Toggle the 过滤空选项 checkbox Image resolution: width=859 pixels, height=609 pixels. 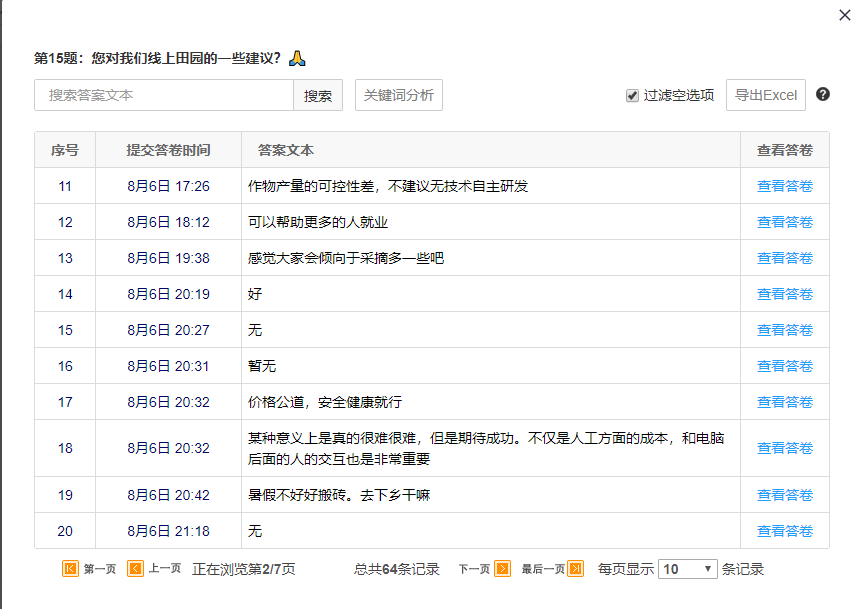point(632,96)
